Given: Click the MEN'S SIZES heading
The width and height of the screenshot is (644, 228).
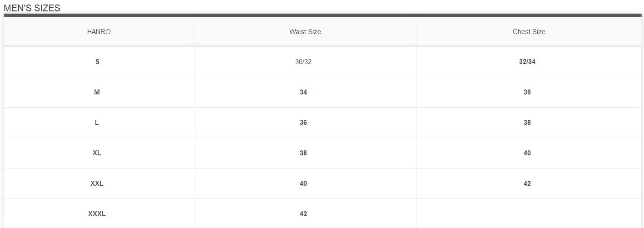Looking at the screenshot, I should tap(32, 8).
